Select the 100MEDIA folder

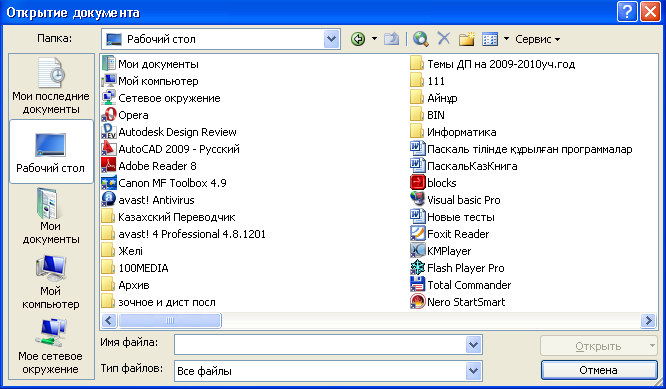[x=135, y=268]
